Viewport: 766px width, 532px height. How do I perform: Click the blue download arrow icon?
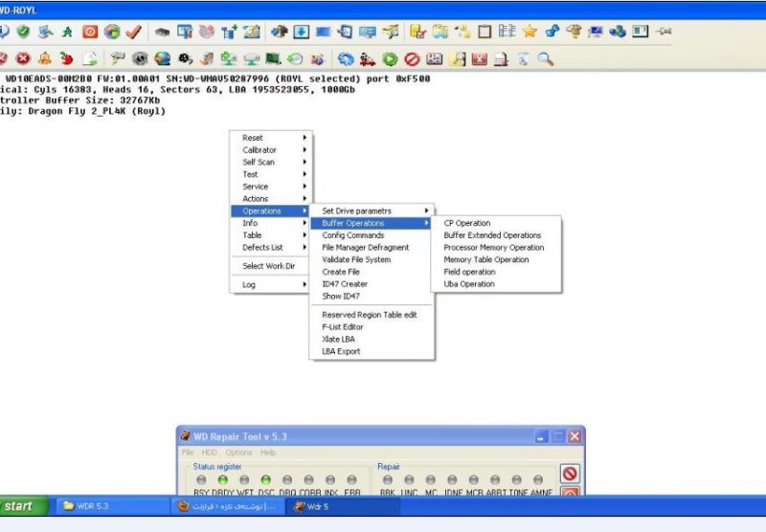301,32
